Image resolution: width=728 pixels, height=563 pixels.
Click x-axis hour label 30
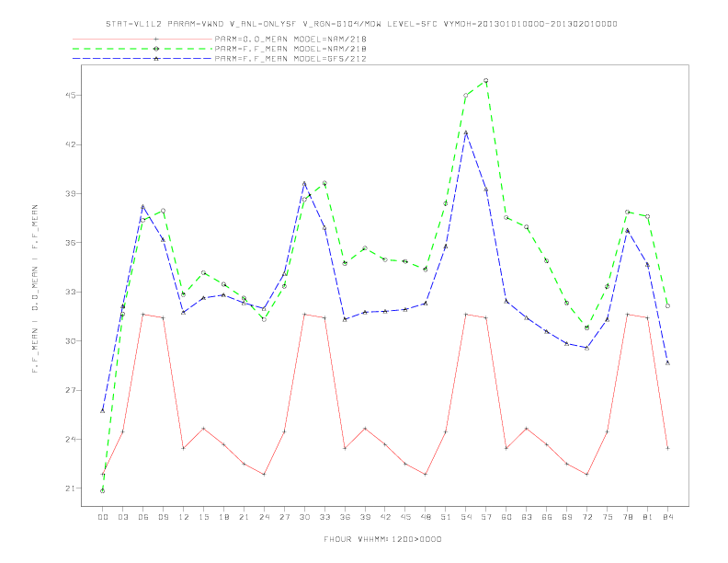(x=304, y=517)
